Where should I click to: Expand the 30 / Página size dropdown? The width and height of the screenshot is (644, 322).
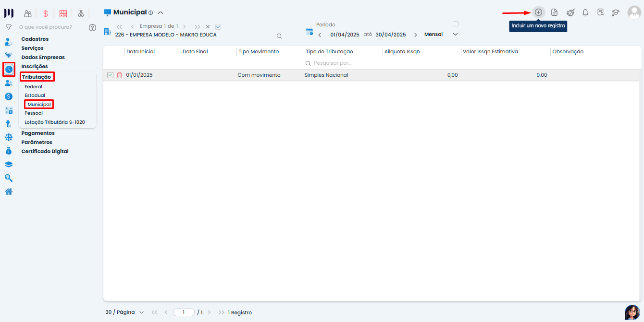(x=124, y=312)
